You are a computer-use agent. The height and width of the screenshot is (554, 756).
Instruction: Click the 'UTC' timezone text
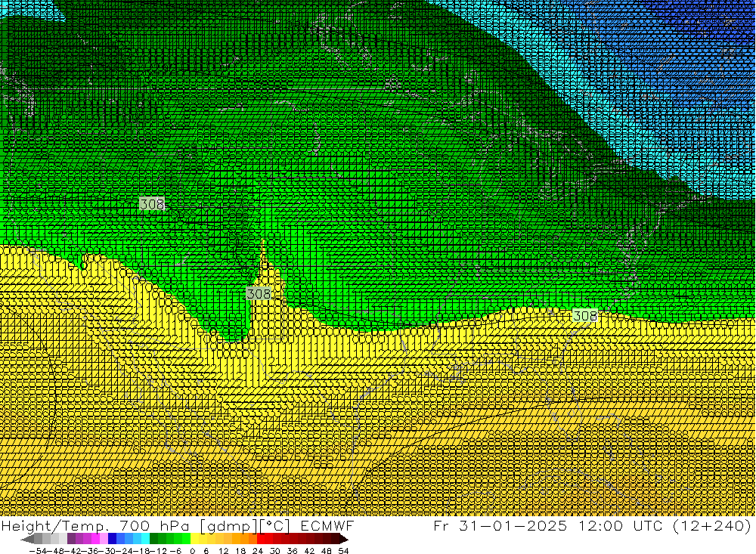(649, 525)
